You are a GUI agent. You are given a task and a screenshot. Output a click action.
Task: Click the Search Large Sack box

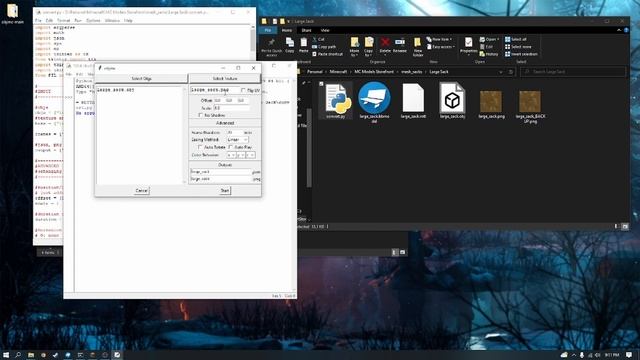pos(573,72)
